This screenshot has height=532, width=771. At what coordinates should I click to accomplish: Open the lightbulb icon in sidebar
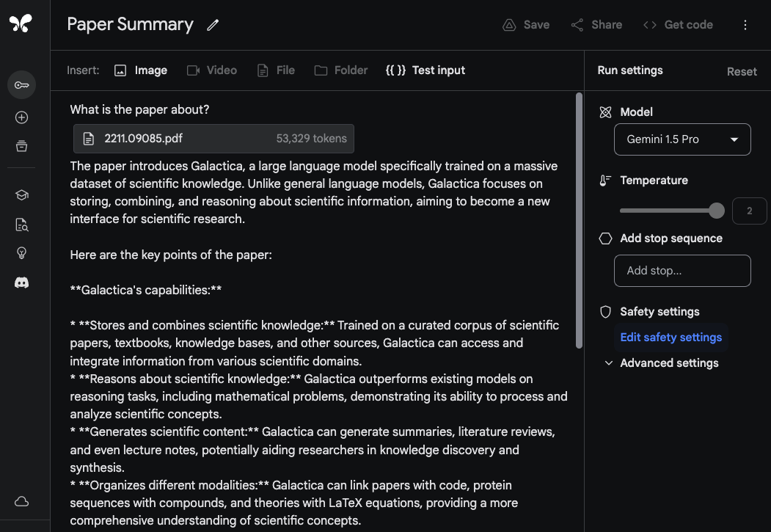pyautogui.click(x=21, y=253)
